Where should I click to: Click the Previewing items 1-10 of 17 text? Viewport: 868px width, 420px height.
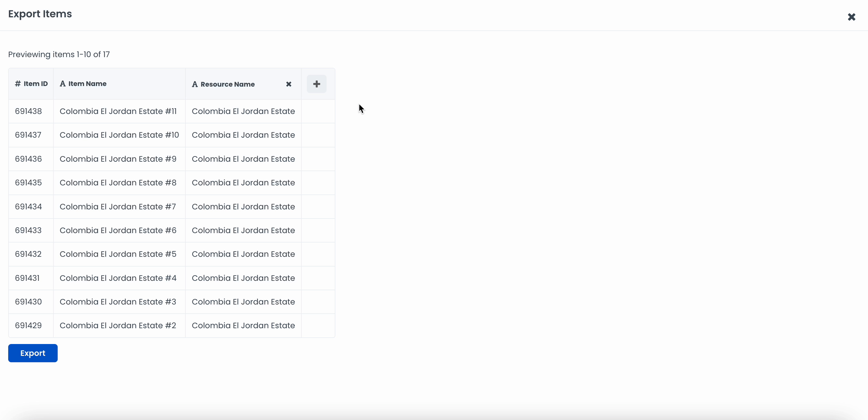pos(59,54)
